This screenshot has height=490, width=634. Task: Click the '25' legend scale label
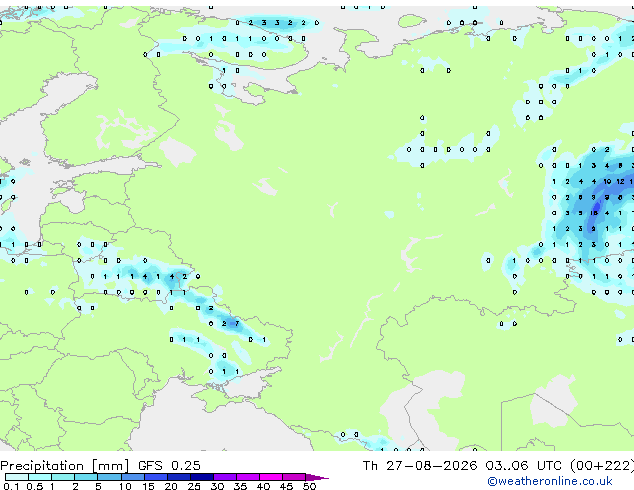point(194,486)
